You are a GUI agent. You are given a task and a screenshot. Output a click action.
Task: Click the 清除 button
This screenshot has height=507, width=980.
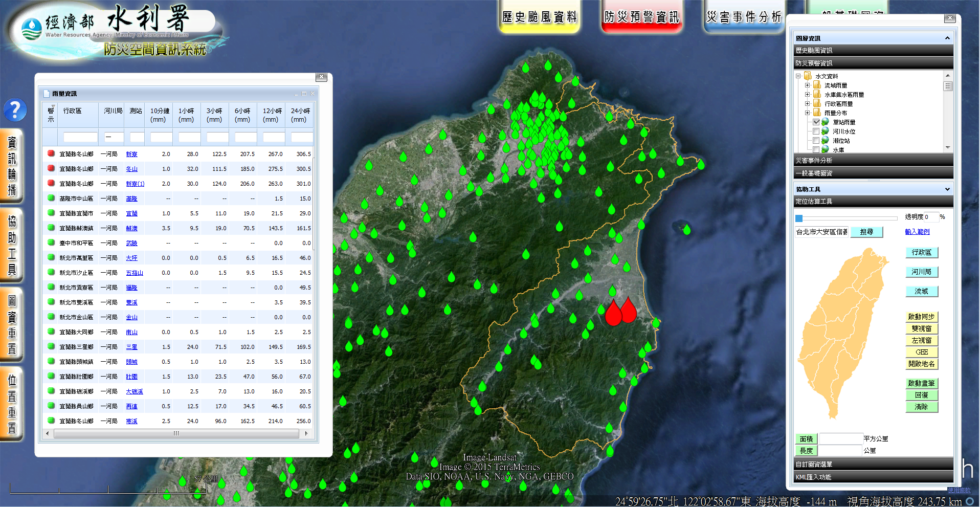tap(922, 407)
